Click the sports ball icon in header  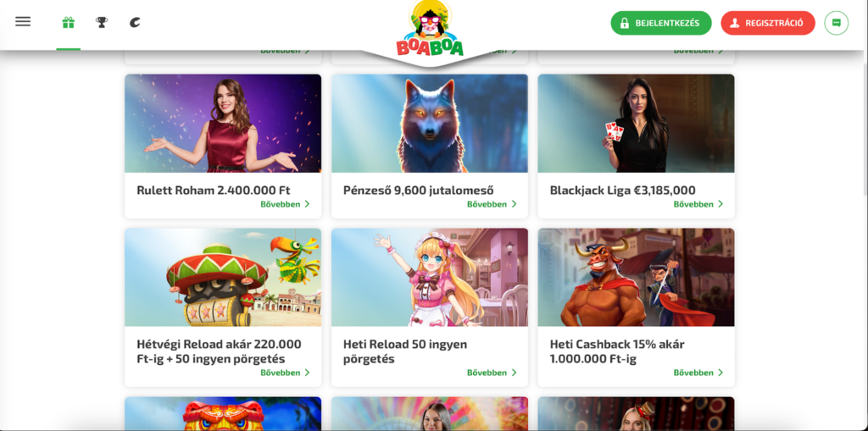pos(135,23)
